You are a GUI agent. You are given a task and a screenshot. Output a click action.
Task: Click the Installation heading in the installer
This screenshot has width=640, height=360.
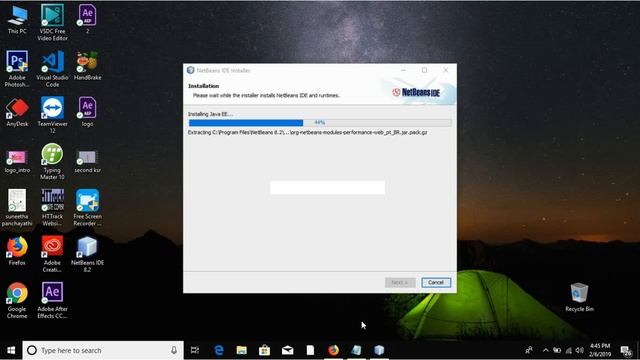click(x=203, y=86)
